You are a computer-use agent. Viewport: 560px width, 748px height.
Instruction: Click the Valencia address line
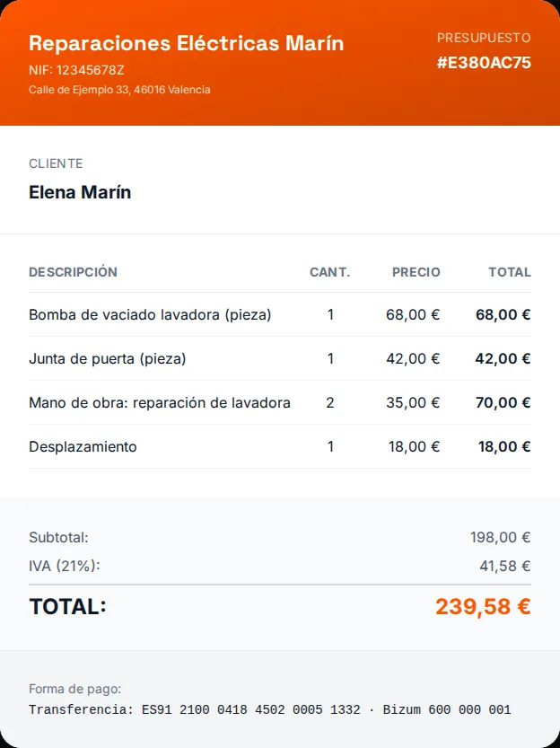pyautogui.click(x=119, y=90)
